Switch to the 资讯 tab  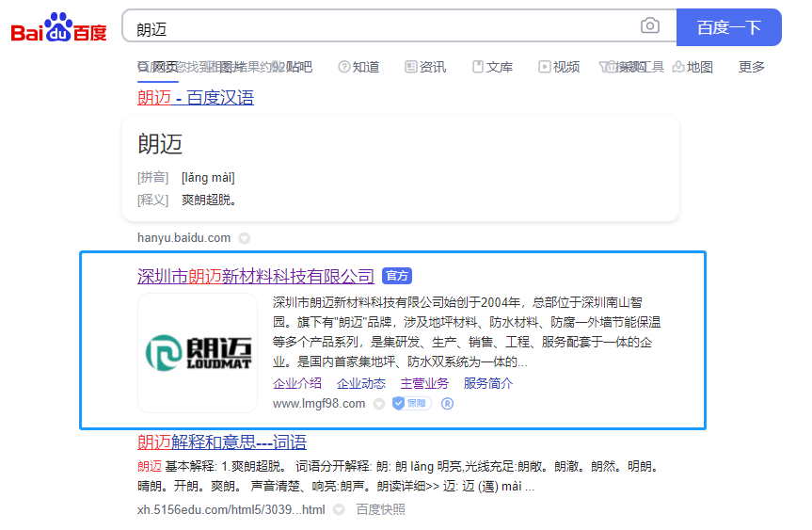pyautogui.click(x=425, y=67)
